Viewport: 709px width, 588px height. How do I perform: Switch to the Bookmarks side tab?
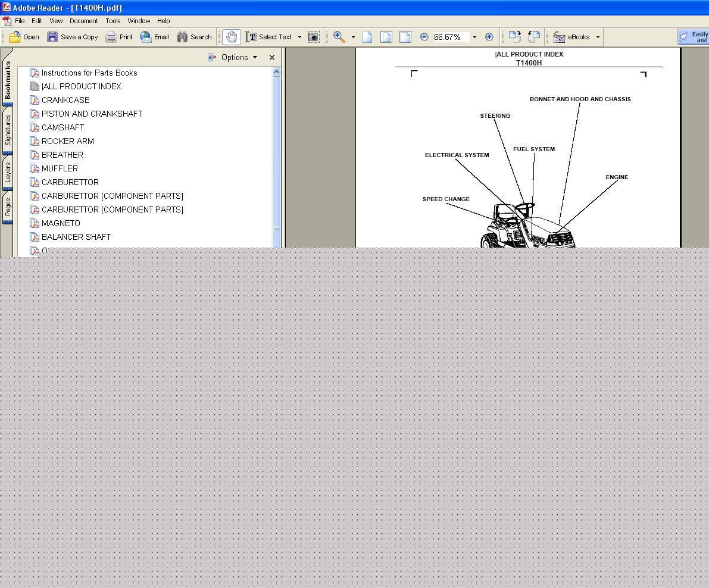click(x=8, y=80)
